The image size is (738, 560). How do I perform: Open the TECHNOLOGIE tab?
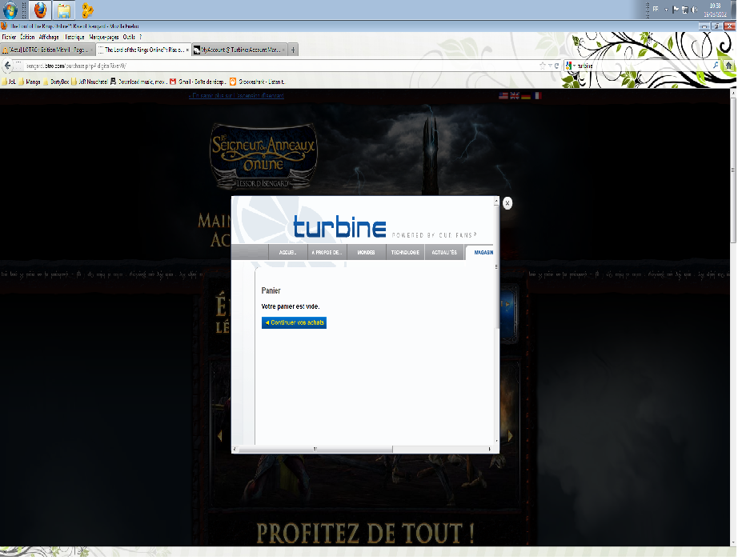tap(405, 252)
